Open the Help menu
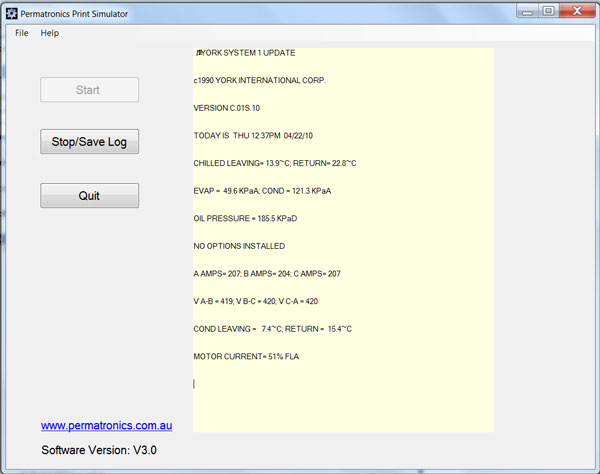 click(50, 33)
